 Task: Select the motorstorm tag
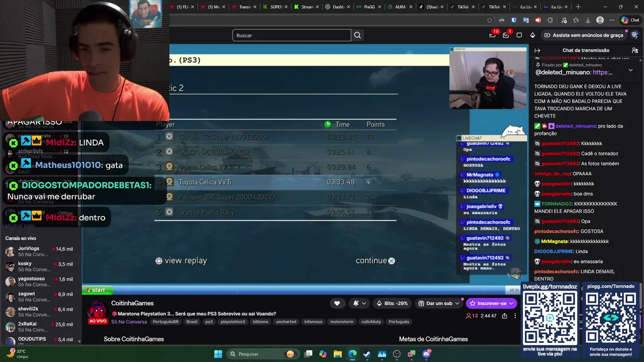pyautogui.click(x=342, y=322)
